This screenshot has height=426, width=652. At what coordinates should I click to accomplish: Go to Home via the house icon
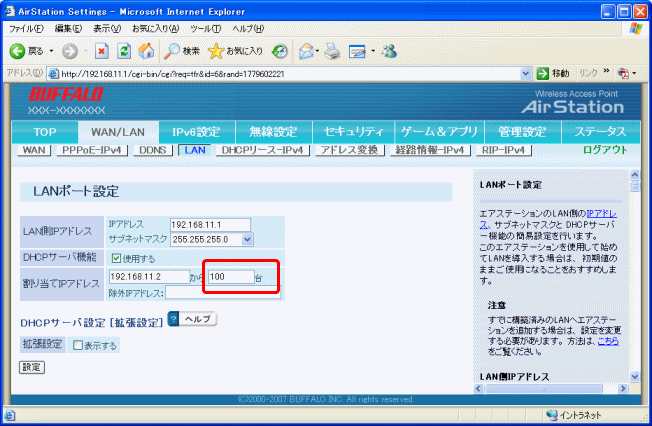(146, 50)
